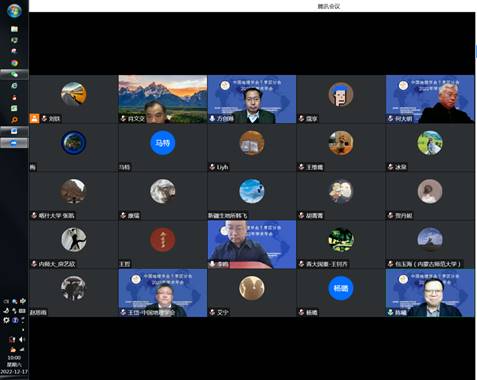Select the 腾讯会议 window title
Screen dimensions: 477x380
tap(329, 6)
